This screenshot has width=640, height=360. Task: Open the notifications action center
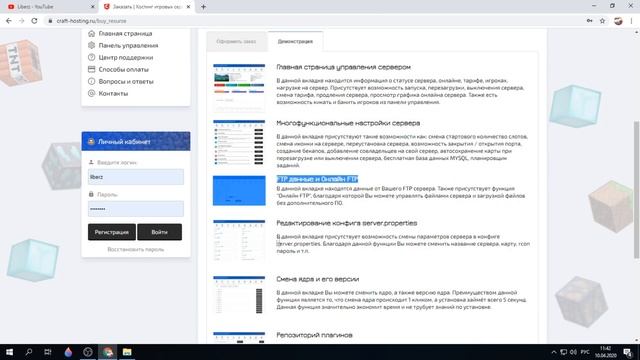(628, 352)
